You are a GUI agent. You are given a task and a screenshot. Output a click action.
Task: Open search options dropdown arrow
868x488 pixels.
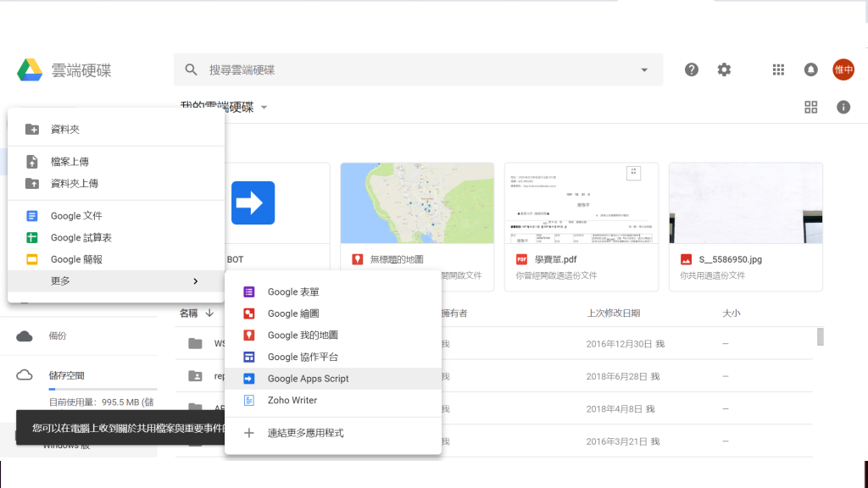point(644,69)
